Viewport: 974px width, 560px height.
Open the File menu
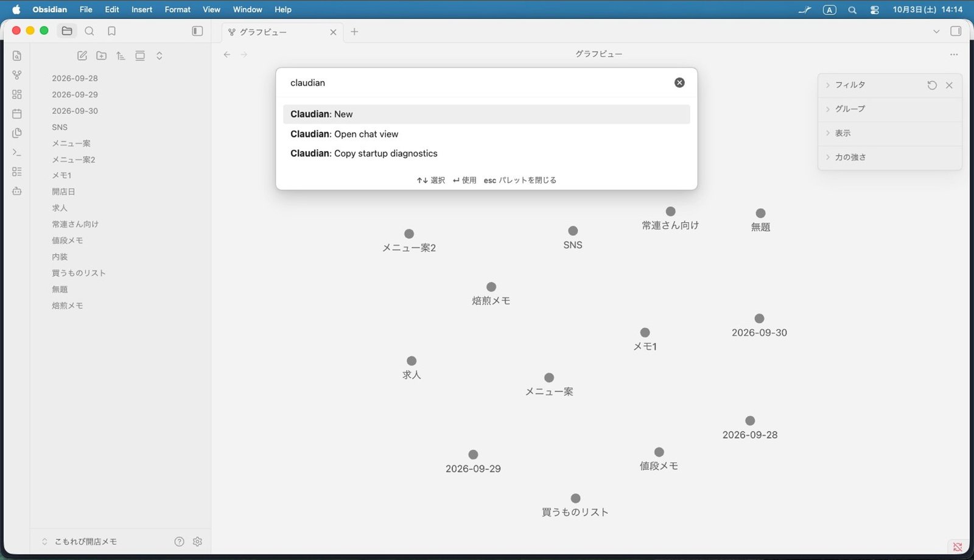[86, 10]
